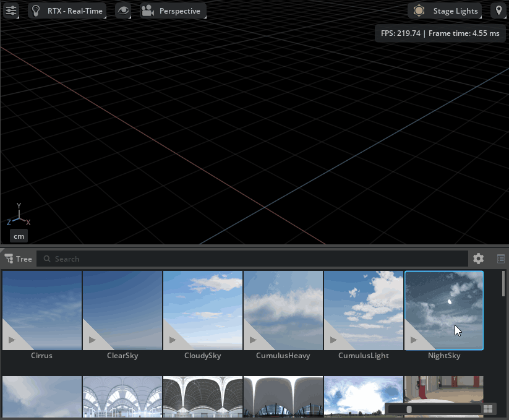Focus the Search field in the browser
The height and width of the screenshot is (420, 509).
point(252,259)
